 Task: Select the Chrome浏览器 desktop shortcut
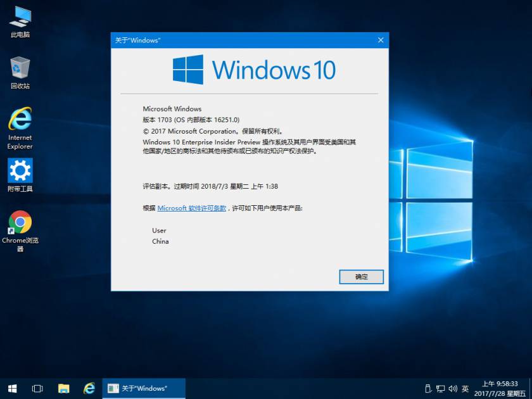(20, 231)
